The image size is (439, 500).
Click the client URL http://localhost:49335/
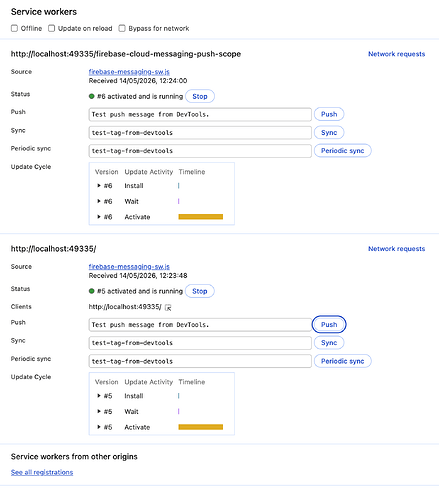coord(125,307)
